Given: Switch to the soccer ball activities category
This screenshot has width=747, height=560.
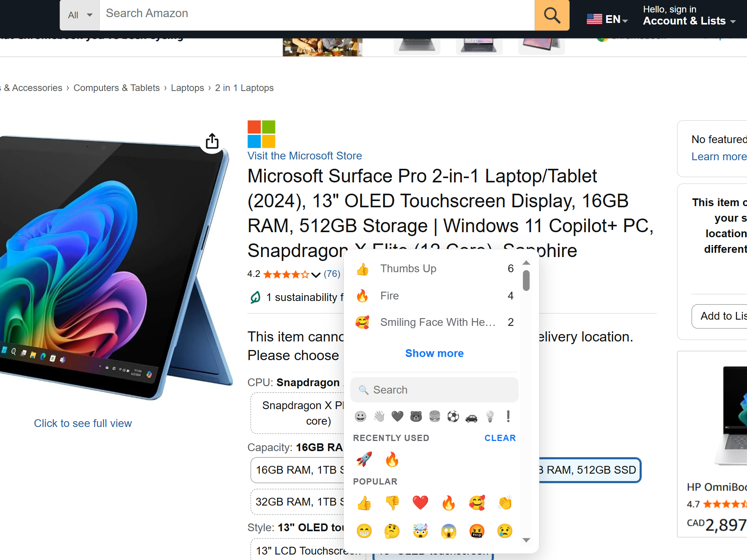Looking at the screenshot, I should click(x=453, y=416).
